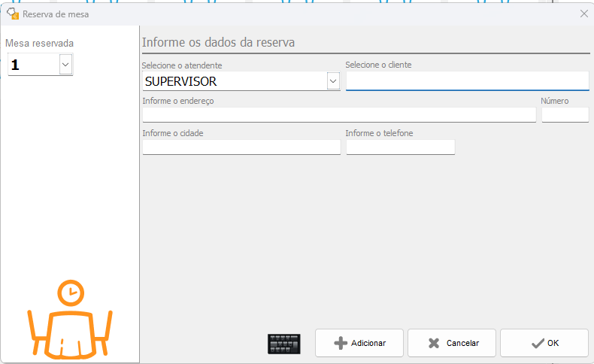Click the Reserva de mesa title bar icon

[x=12, y=13]
